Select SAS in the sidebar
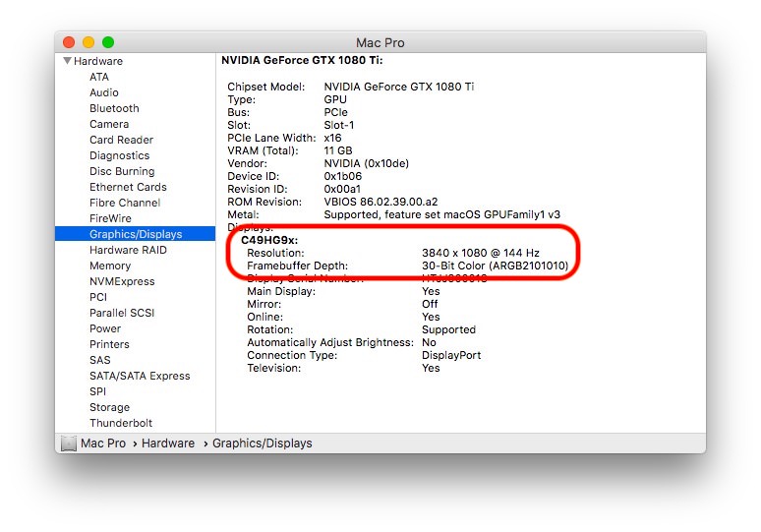Screen dimensions: 761x532 (x=100, y=360)
